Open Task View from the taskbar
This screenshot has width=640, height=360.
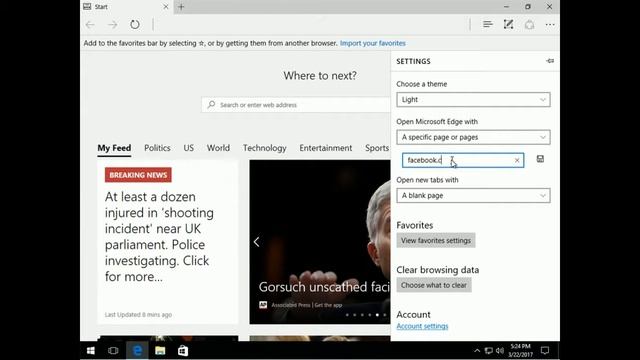113,351
